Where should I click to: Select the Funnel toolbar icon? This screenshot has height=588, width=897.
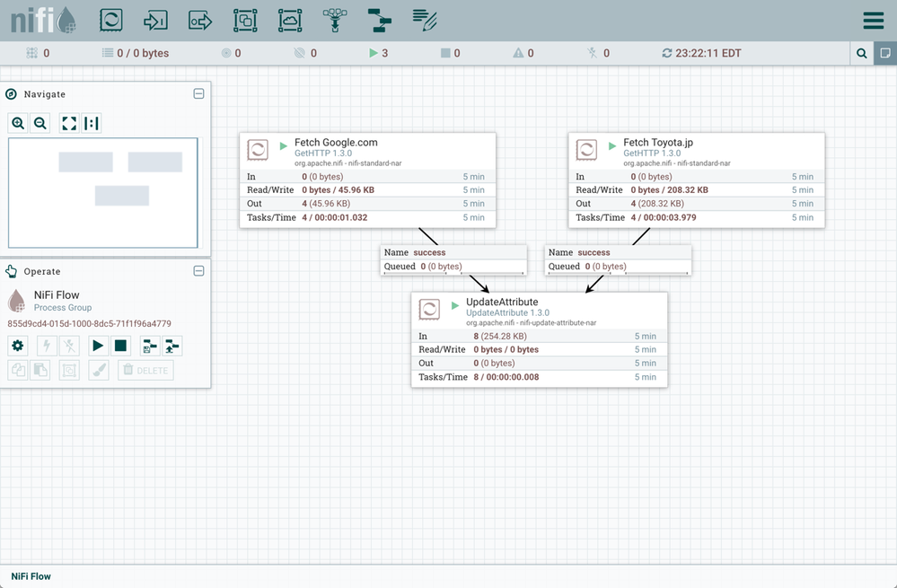point(335,20)
